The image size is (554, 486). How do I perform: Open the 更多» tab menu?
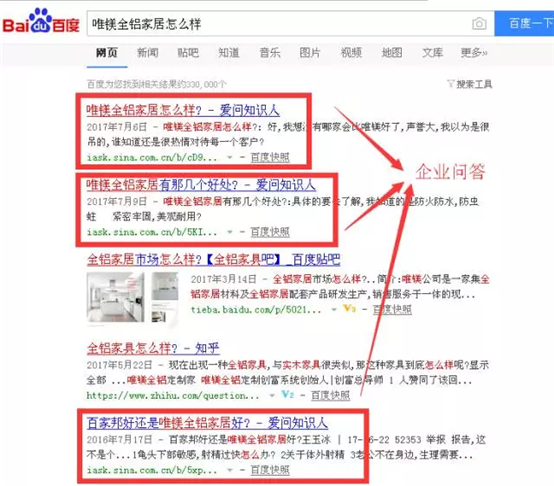coord(474,53)
